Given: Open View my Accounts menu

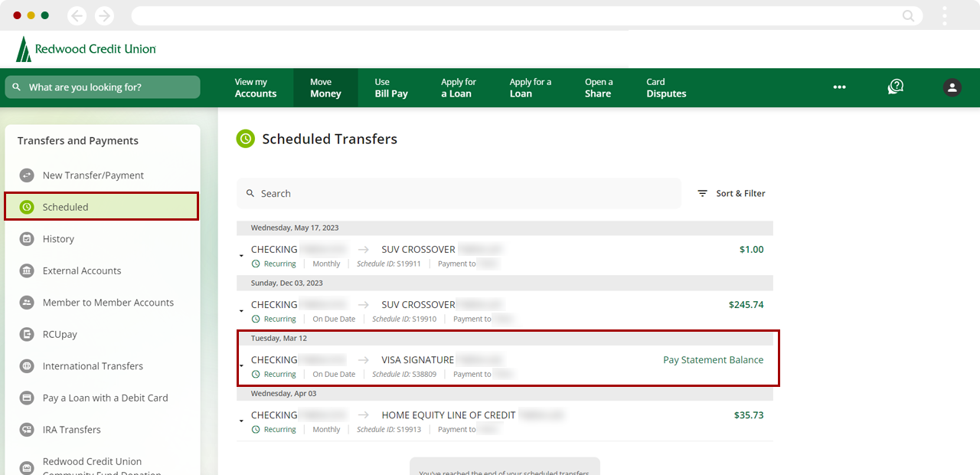Looking at the screenshot, I should pos(255,88).
